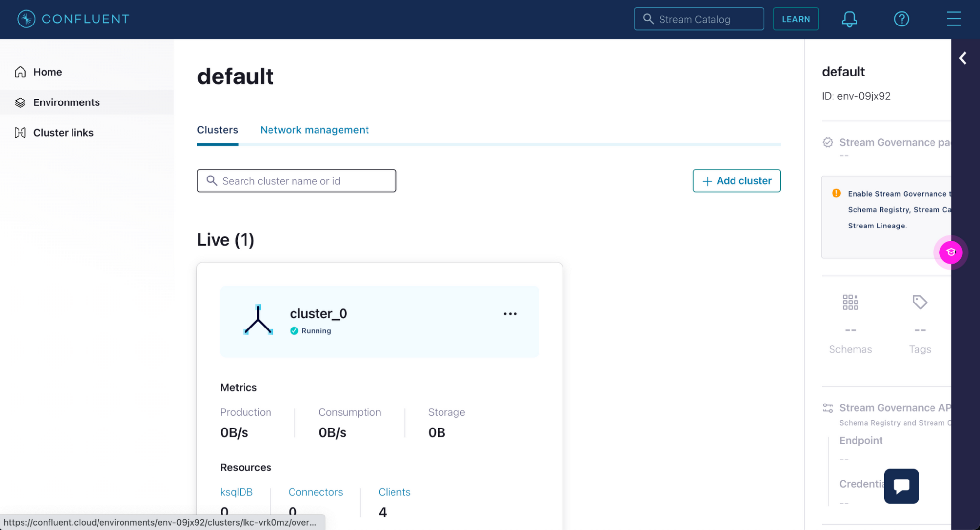Click the Schemas panel icon
Viewport: 980px width, 530px height.
click(x=850, y=302)
